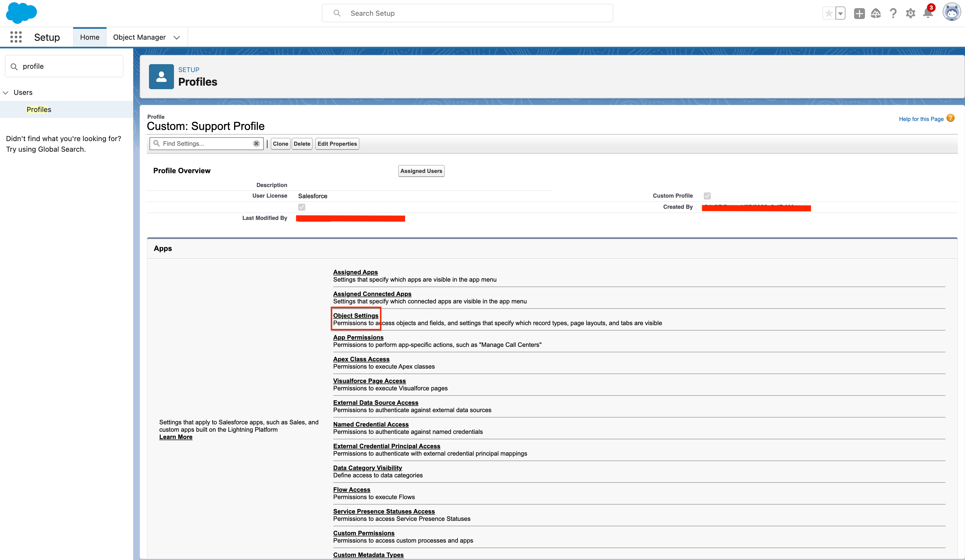Open the External Data Source Access link
965x560 pixels.
[x=376, y=403]
